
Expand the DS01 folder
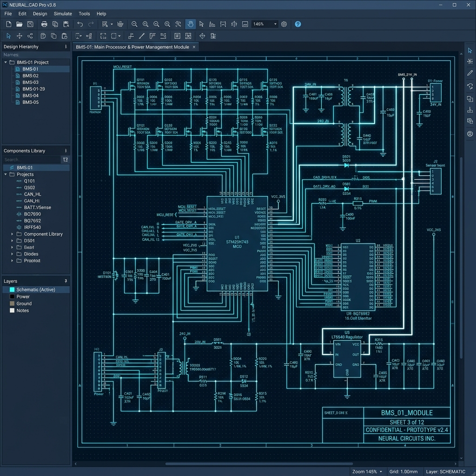coord(12,241)
